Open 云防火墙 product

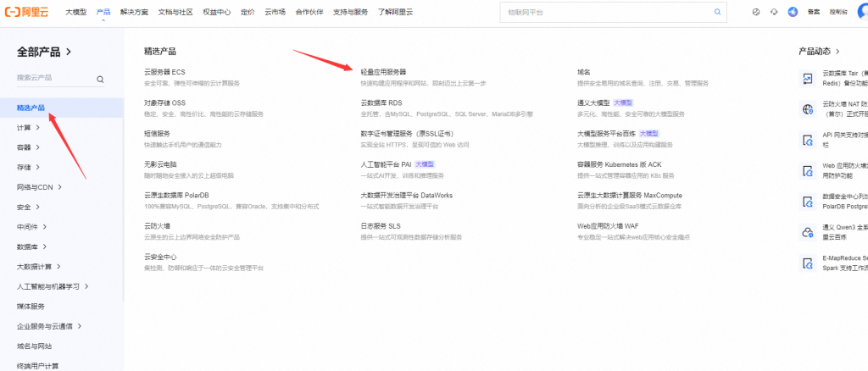[157, 226]
